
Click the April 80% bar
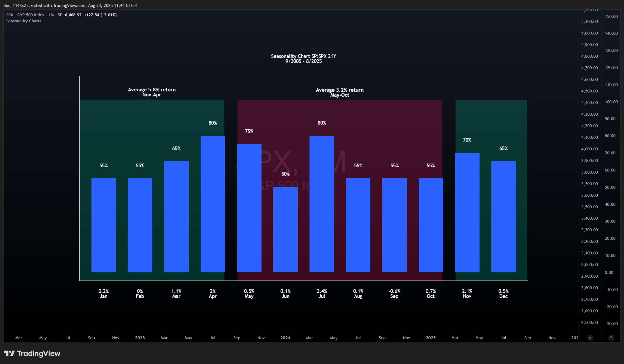[213, 204]
